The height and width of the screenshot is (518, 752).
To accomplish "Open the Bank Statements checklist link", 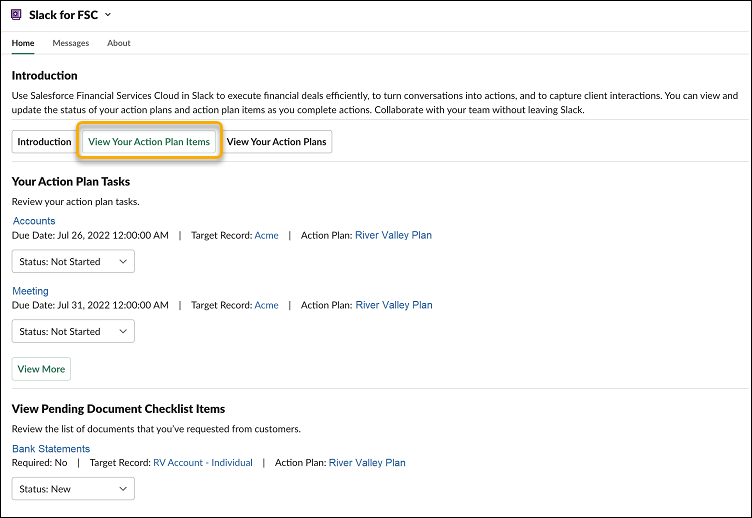I will 51,448.
